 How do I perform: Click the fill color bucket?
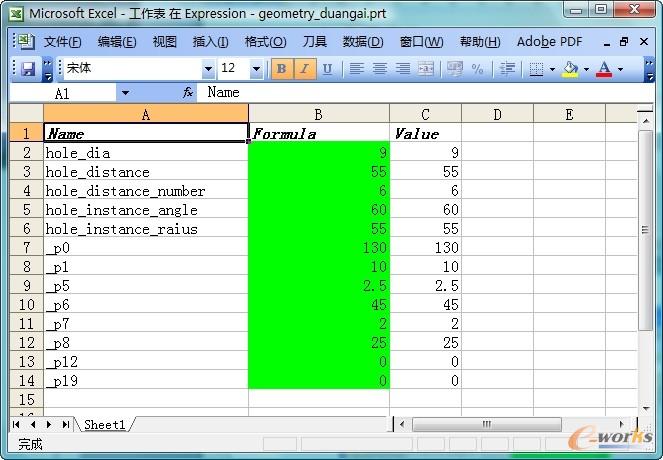[x=570, y=69]
